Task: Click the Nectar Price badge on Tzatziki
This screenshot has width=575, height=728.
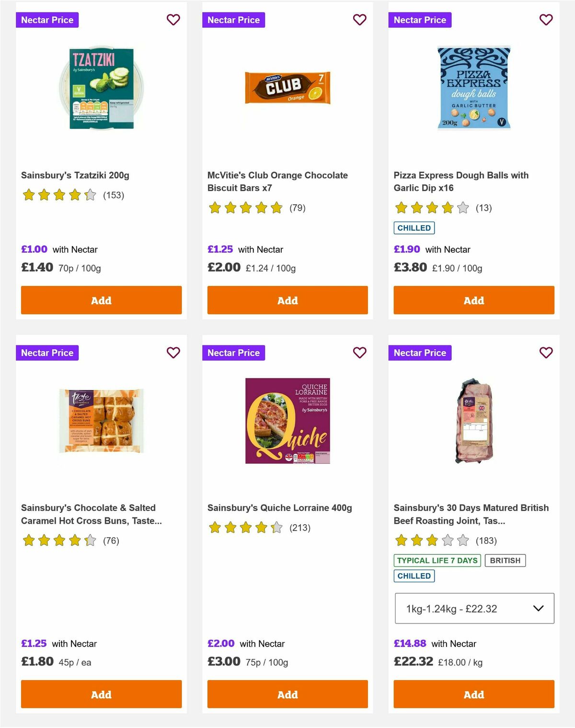Action: coord(47,20)
